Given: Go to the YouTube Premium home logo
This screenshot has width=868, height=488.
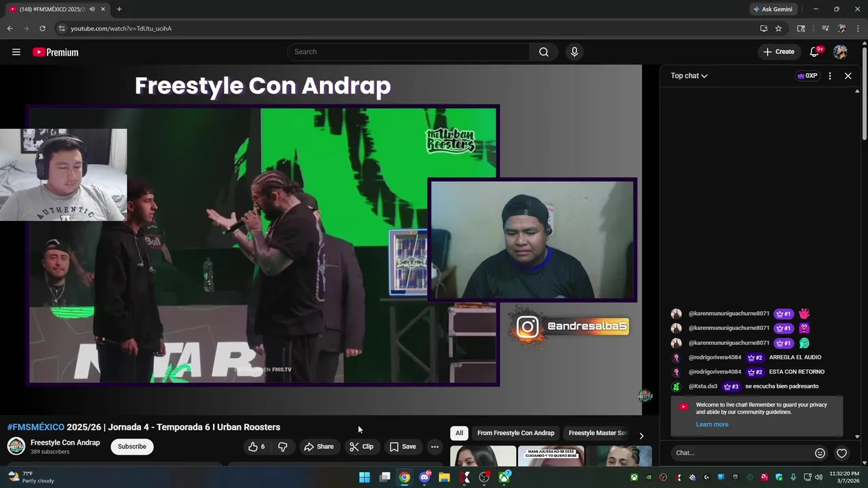Looking at the screenshot, I should [56, 52].
